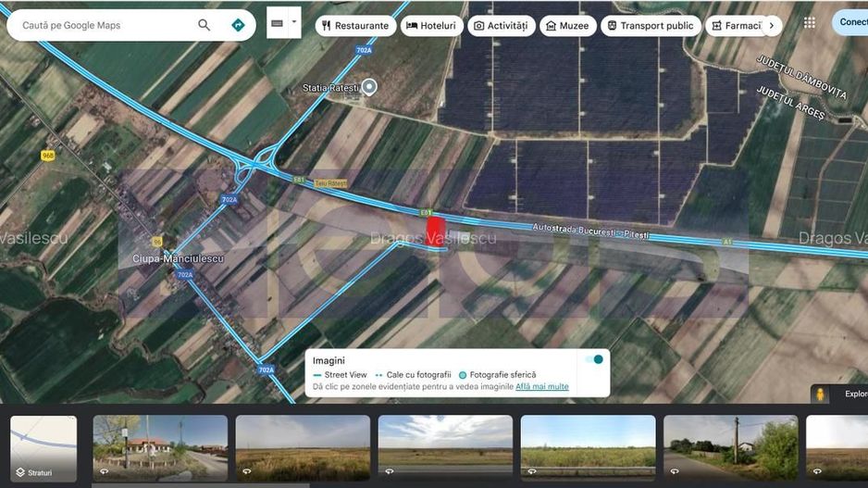Select the Activități category chip

point(501,26)
